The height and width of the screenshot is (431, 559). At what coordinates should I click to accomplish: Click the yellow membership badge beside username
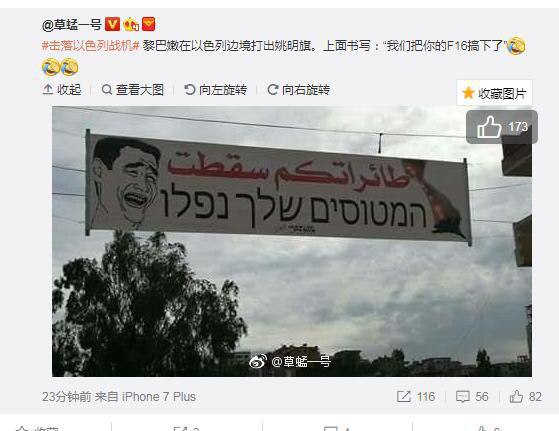(130, 25)
